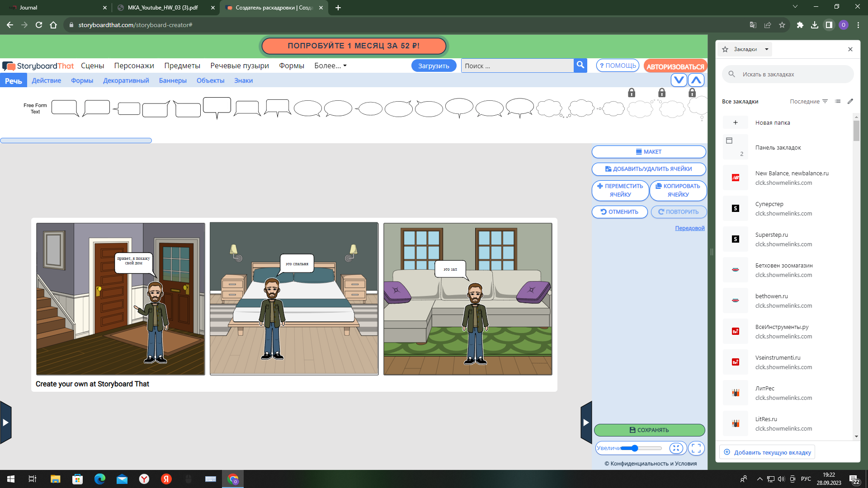Open the Более dropdown menu

tap(330, 66)
